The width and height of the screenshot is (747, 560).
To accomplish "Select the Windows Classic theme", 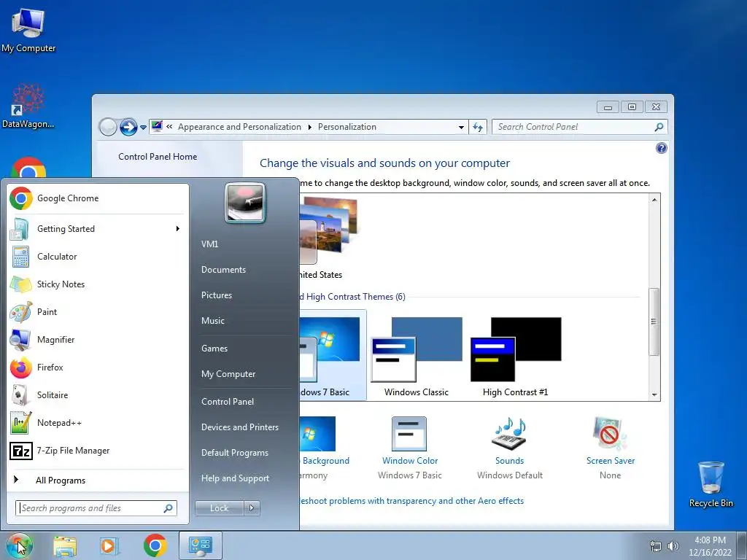I will pyautogui.click(x=417, y=357).
